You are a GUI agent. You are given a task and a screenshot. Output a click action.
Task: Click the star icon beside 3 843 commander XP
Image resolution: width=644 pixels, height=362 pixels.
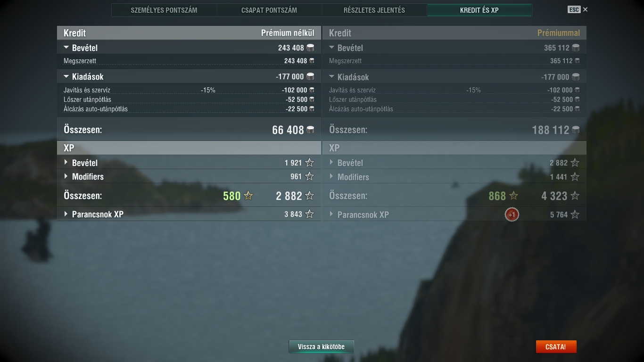(310, 214)
